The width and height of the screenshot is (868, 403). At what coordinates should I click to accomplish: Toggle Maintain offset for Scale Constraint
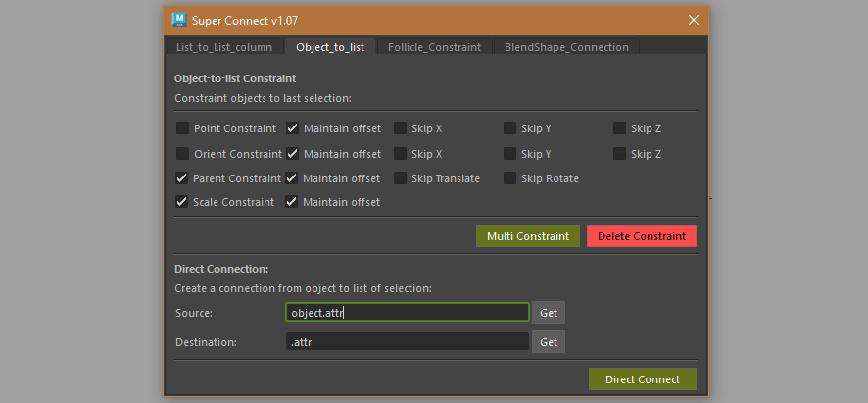[293, 202]
